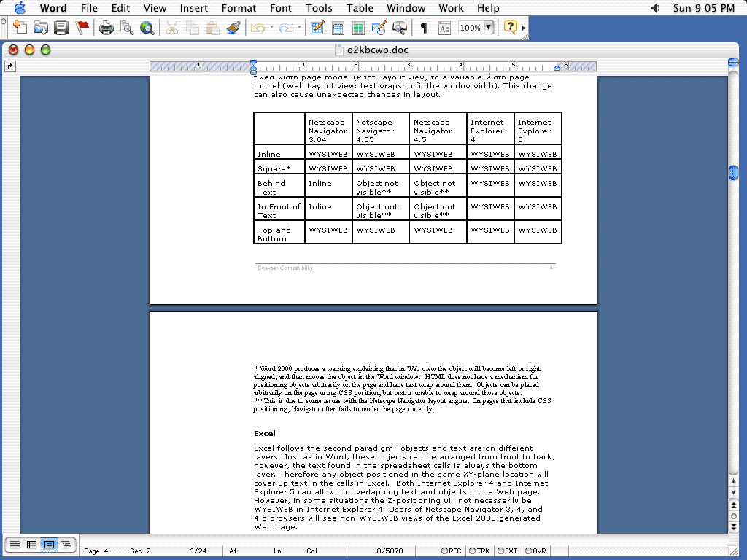Viewport: 747px width, 560px height.
Task: Go to previous page with double-up arrow
Action: coord(734,505)
